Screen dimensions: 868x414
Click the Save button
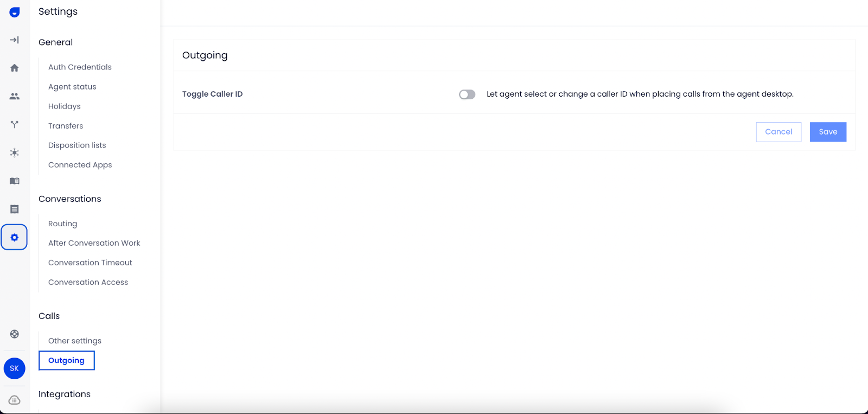point(828,132)
